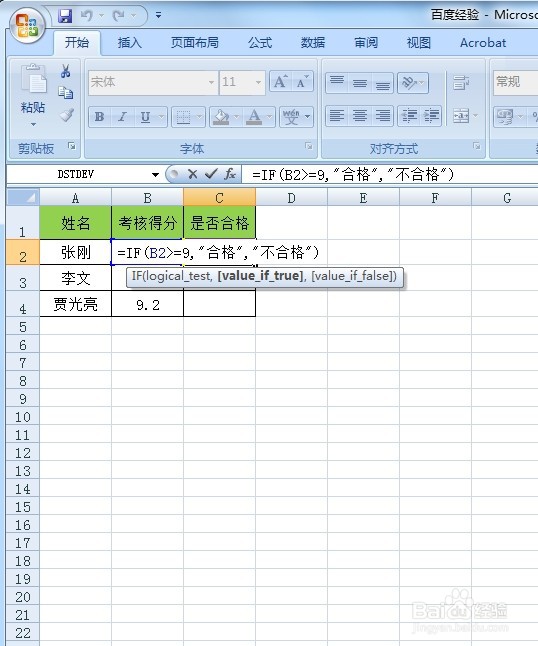538x646 pixels.
Task: Select column C header
Action: (x=219, y=198)
